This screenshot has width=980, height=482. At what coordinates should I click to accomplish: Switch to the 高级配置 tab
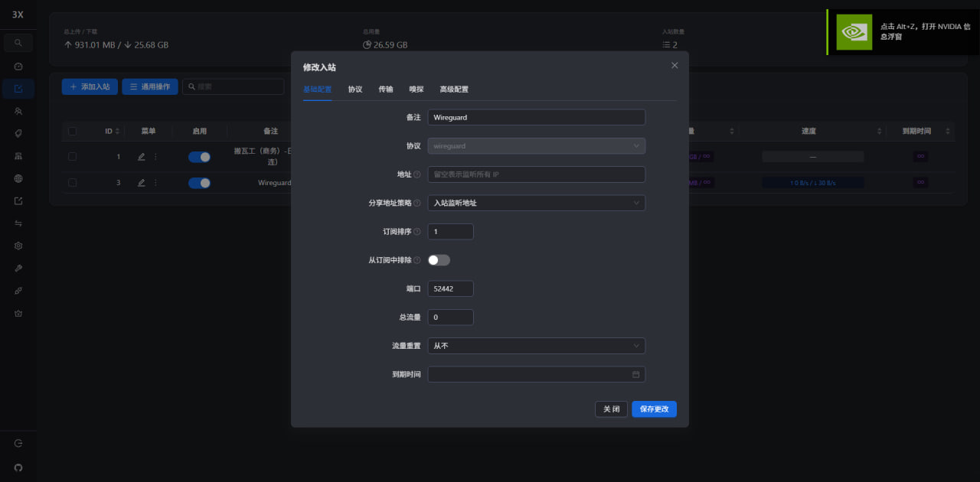point(454,90)
